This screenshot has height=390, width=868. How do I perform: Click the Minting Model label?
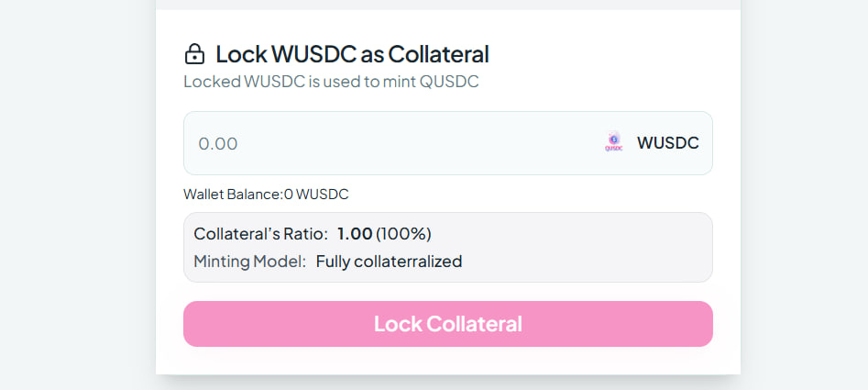pyautogui.click(x=249, y=262)
